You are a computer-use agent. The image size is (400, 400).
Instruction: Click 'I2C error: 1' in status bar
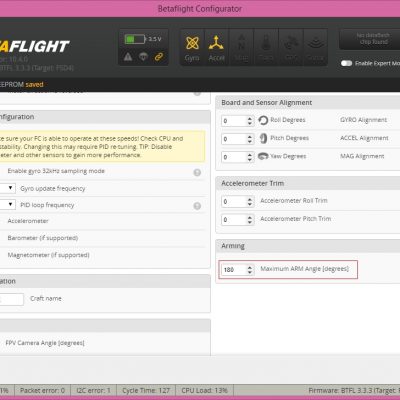(93, 390)
